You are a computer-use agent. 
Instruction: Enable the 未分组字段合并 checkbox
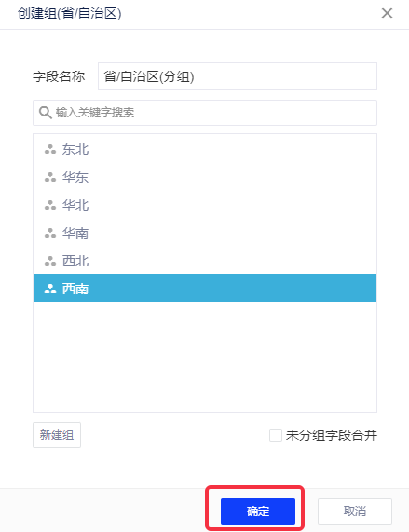276,435
